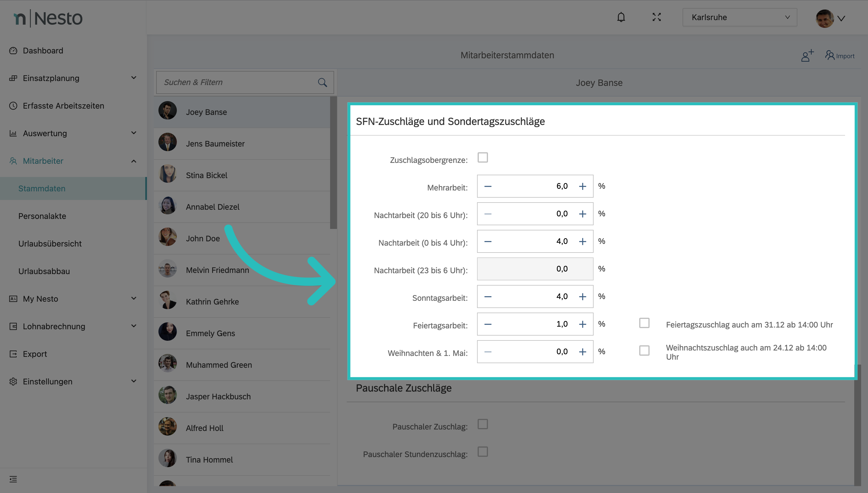The height and width of the screenshot is (493, 868).
Task: Open Personalakte submenu item
Action: pyautogui.click(x=42, y=216)
